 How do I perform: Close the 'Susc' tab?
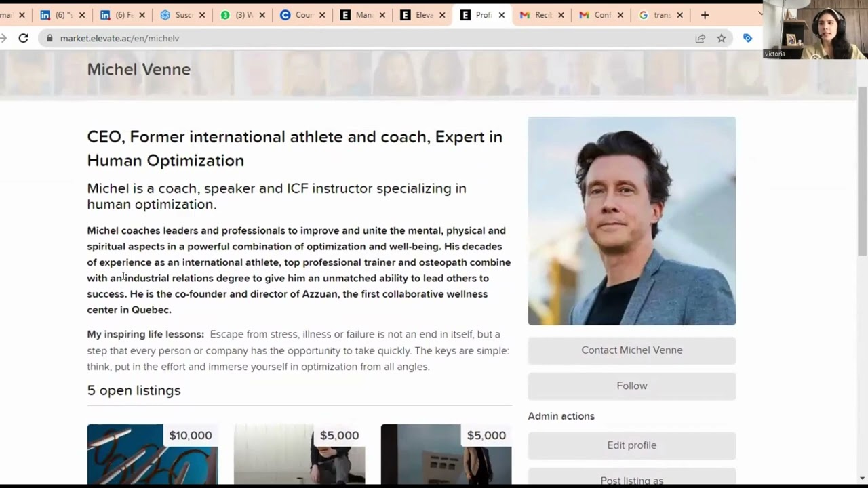202,15
